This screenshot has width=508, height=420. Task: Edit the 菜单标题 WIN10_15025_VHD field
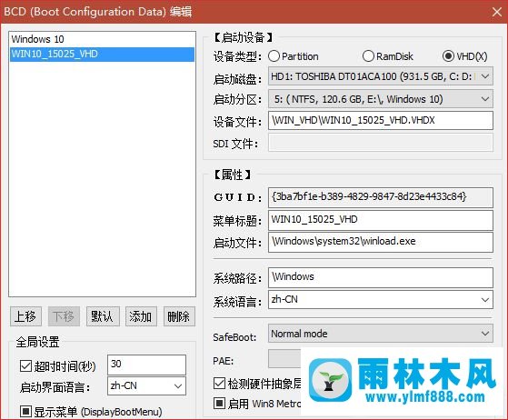381,220
